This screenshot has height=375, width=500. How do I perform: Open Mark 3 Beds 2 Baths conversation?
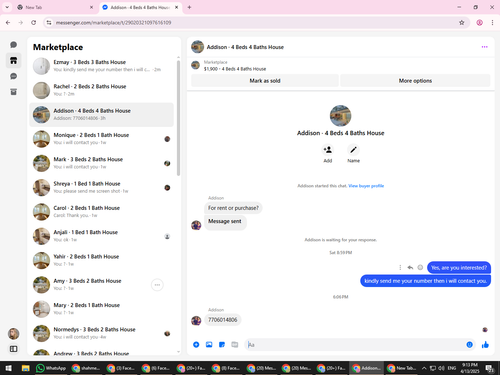102,163
